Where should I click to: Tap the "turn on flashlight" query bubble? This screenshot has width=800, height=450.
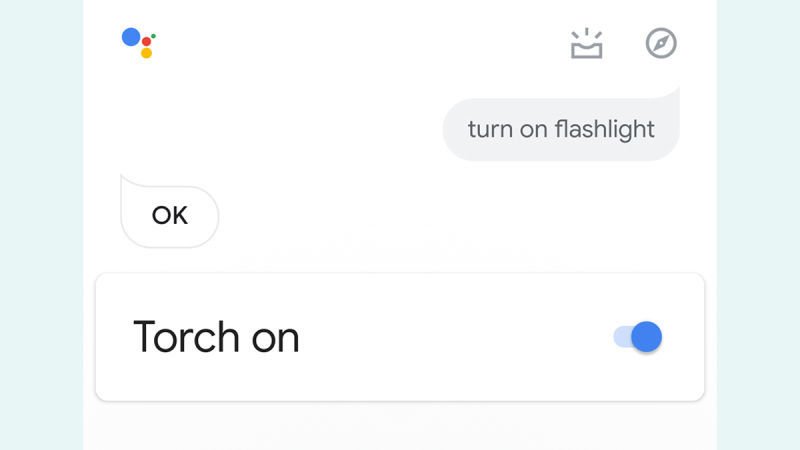point(561,129)
